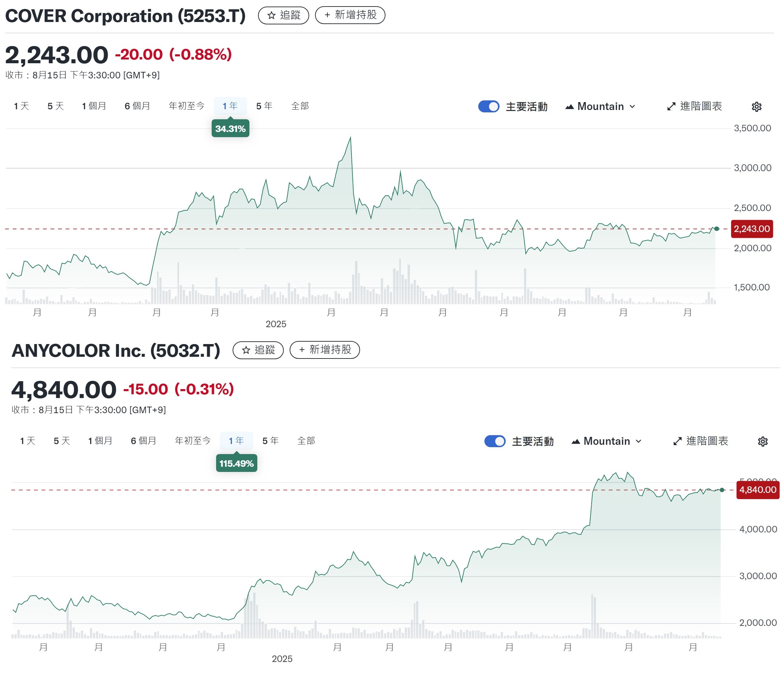The height and width of the screenshot is (673, 784).
Task: Click mountain chart icon in ANYCOLOR chart toolbar
Action: click(x=576, y=442)
